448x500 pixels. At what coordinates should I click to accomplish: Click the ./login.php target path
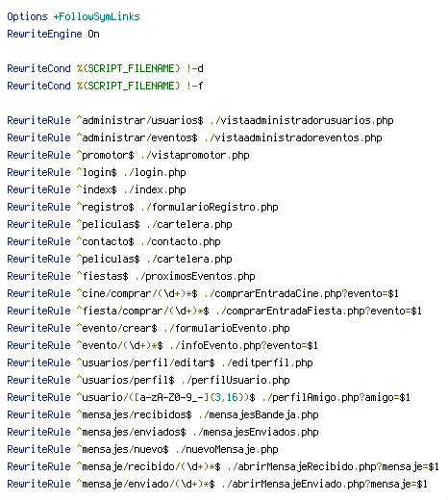tap(155, 172)
